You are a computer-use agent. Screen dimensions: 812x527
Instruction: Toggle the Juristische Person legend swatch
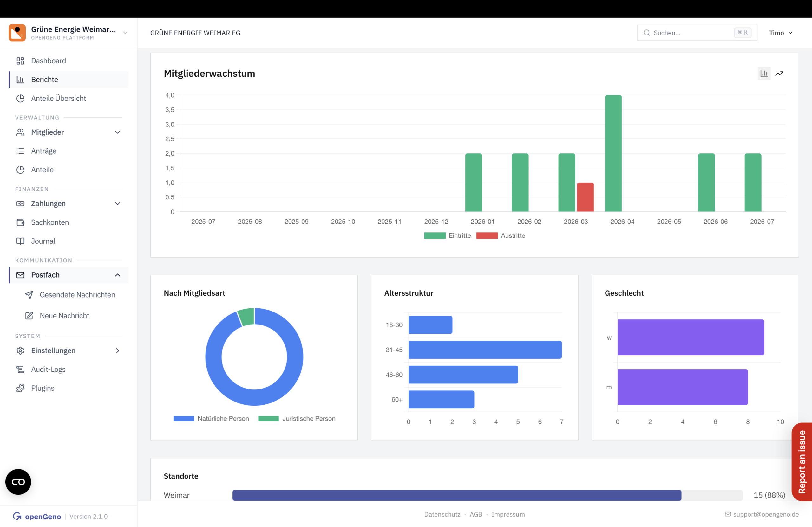(x=269, y=418)
